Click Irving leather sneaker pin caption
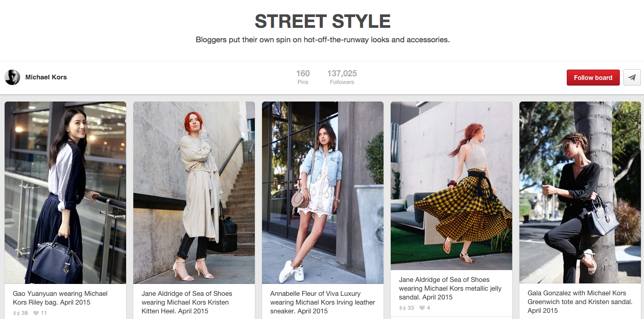 (x=323, y=303)
